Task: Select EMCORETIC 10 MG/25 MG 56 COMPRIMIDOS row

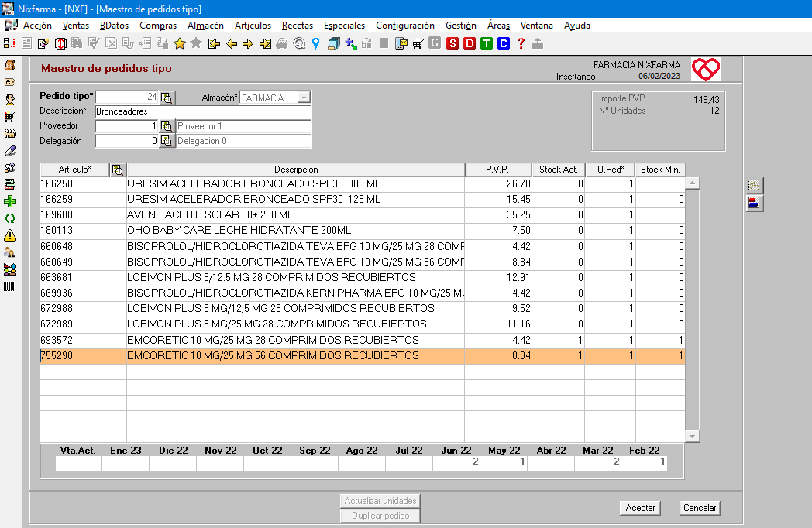Action: tap(363, 356)
